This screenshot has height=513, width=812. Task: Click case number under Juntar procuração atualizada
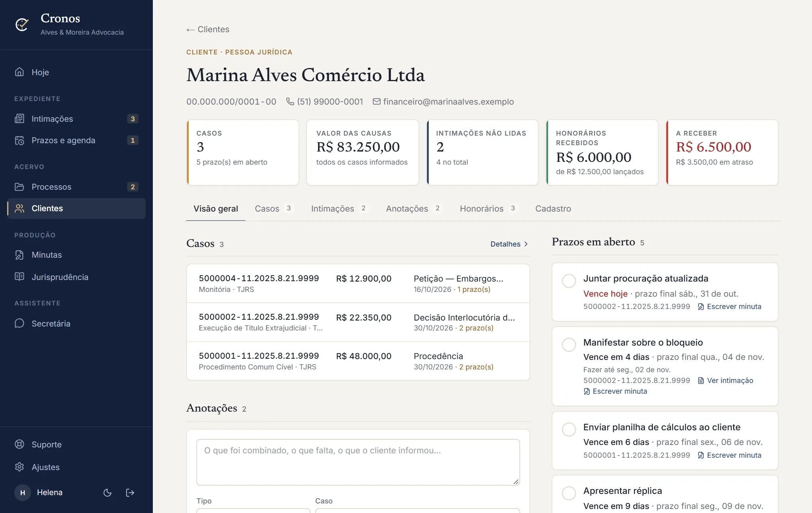tap(636, 307)
